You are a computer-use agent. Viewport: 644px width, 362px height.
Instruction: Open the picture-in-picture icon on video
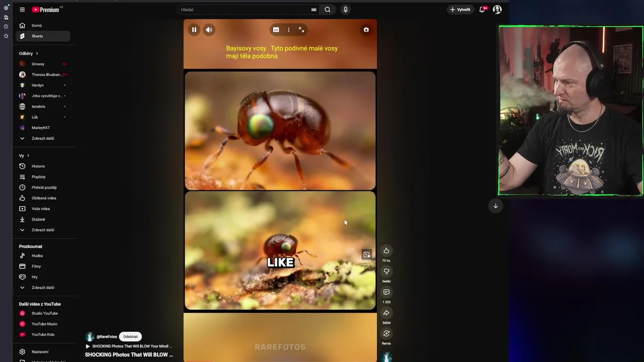click(x=367, y=254)
